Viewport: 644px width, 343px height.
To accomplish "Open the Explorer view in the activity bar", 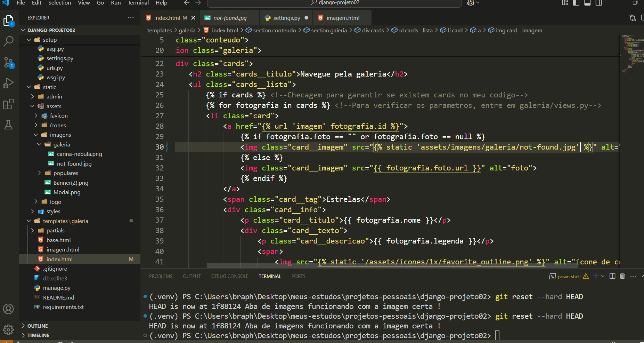I will pos(8,21).
